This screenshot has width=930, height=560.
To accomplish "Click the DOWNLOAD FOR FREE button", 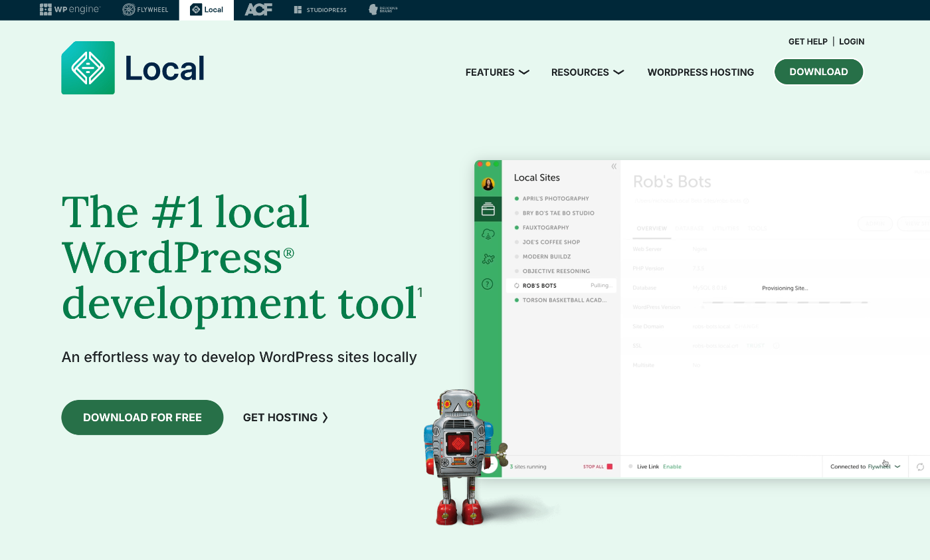I will pyautogui.click(x=142, y=417).
